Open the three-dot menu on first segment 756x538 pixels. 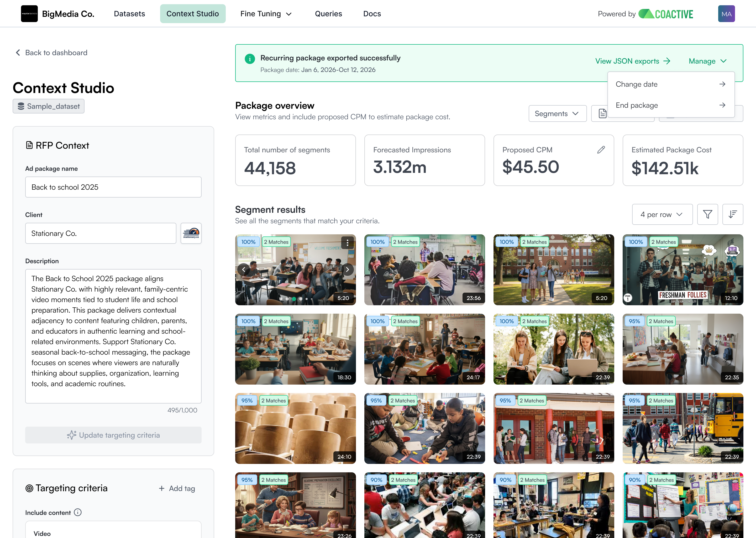(347, 243)
